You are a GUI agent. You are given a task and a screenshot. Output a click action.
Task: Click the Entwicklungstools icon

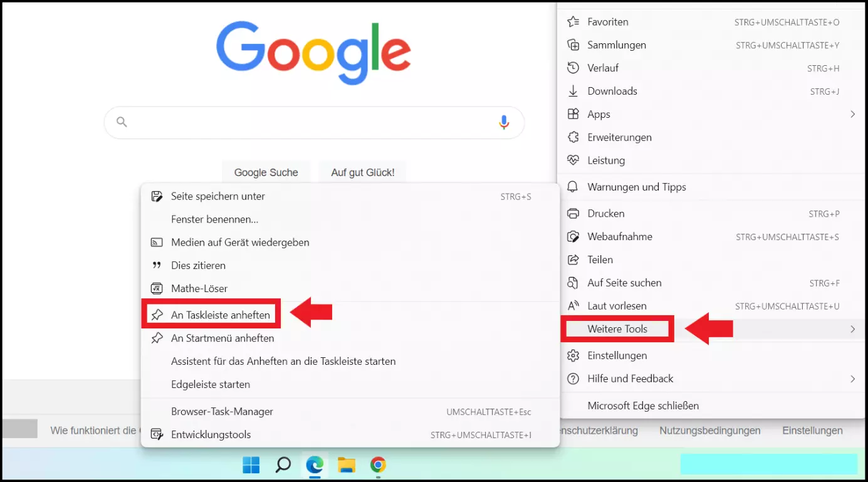[157, 435]
